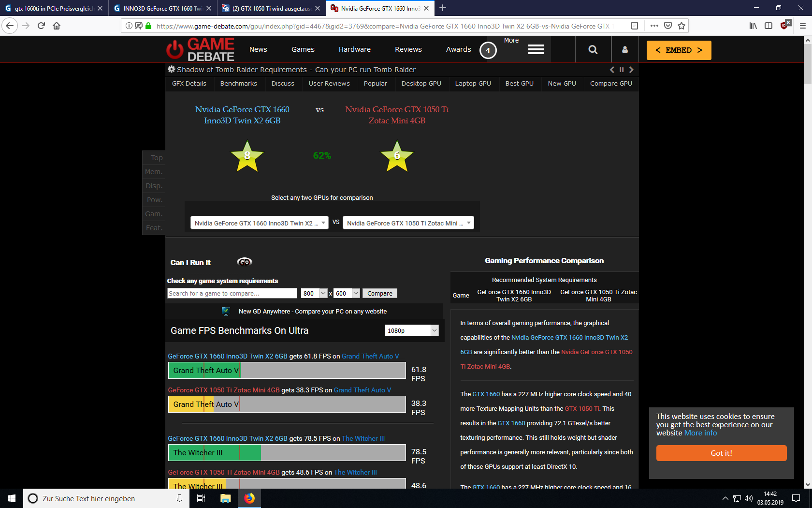Click the game search input field
The width and height of the screenshot is (812, 508).
[232, 293]
